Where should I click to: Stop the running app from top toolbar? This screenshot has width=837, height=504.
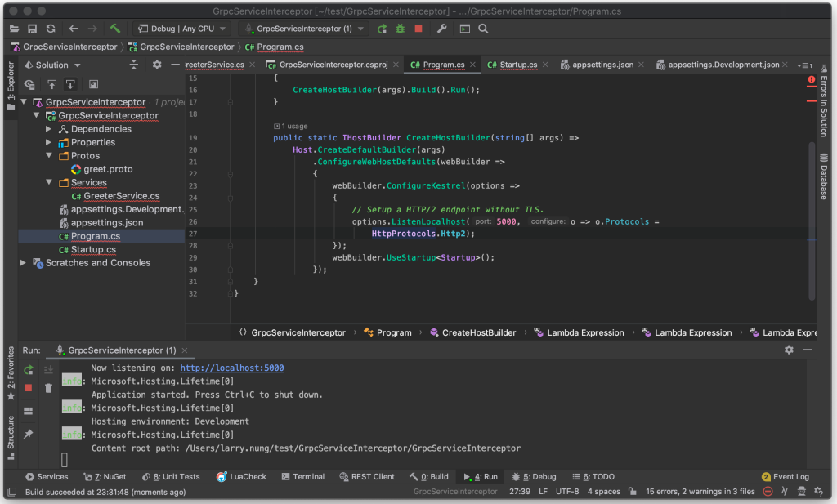(418, 29)
